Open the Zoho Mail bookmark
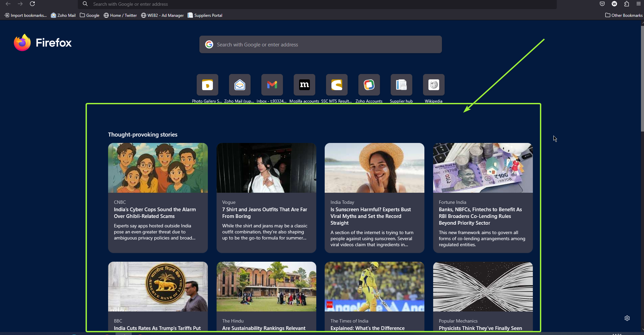 pos(63,15)
